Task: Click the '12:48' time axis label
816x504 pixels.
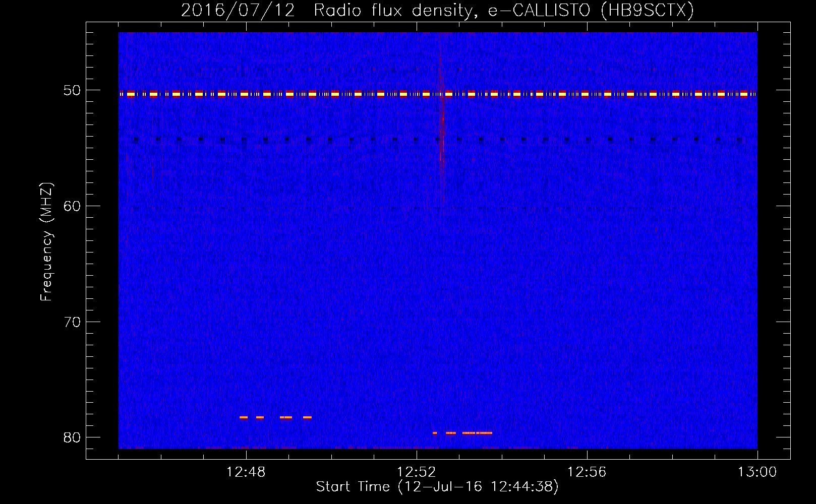Action: [x=246, y=472]
